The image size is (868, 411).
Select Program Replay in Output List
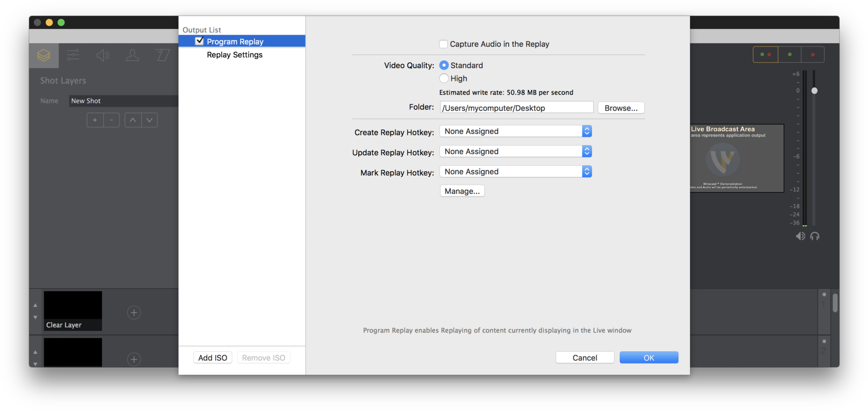(x=235, y=42)
